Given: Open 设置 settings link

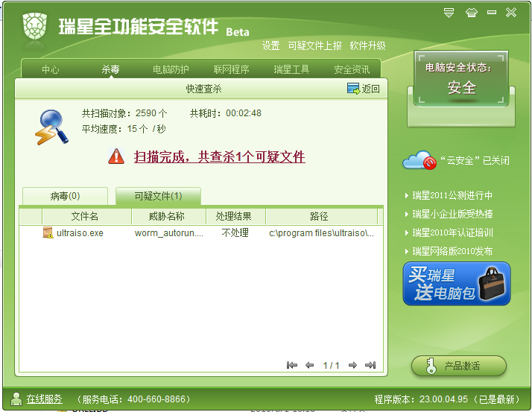Looking at the screenshot, I should pyautogui.click(x=270, y=45).
